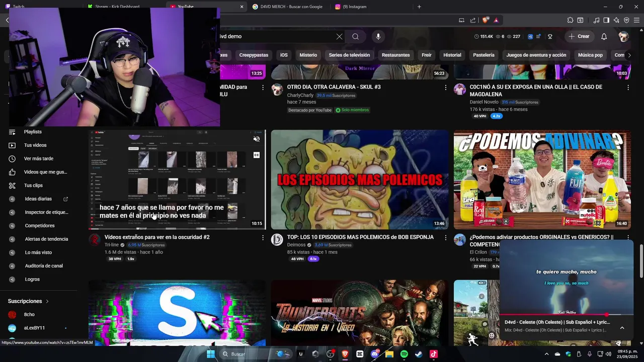Unmute the previewing video with speaker icon
Image resolution: width=644 pixels, height=362 pixels.
pyautogui.click(x=257, y=139)
